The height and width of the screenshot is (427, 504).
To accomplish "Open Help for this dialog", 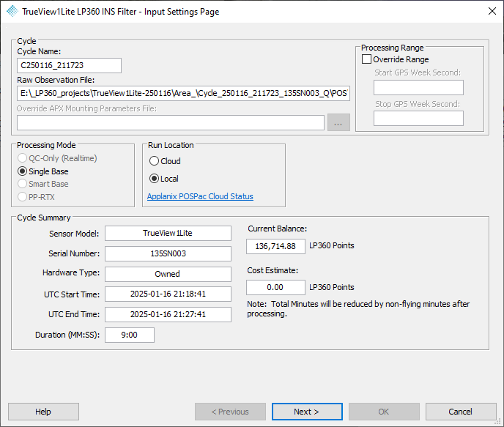I will [x=43, y=412].
